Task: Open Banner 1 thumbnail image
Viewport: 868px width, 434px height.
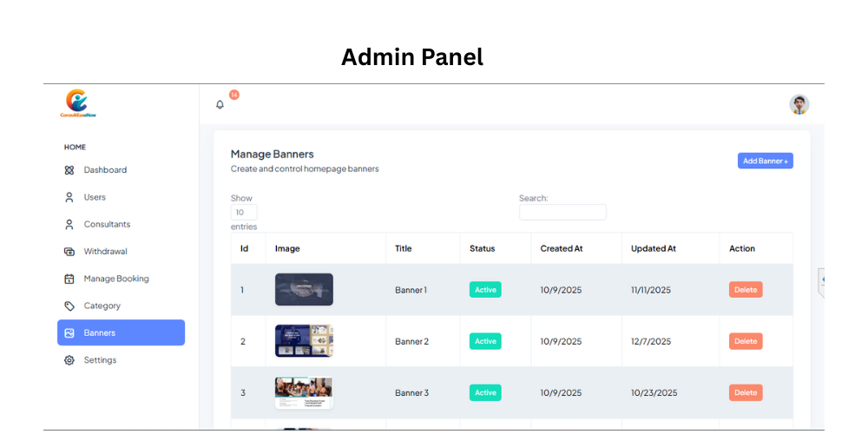Action: [304, 290]
